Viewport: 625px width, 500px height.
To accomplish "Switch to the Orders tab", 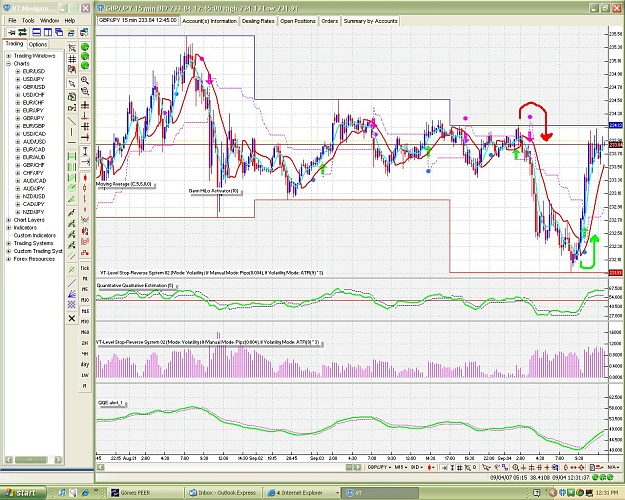I will click(x=330, y=21).
